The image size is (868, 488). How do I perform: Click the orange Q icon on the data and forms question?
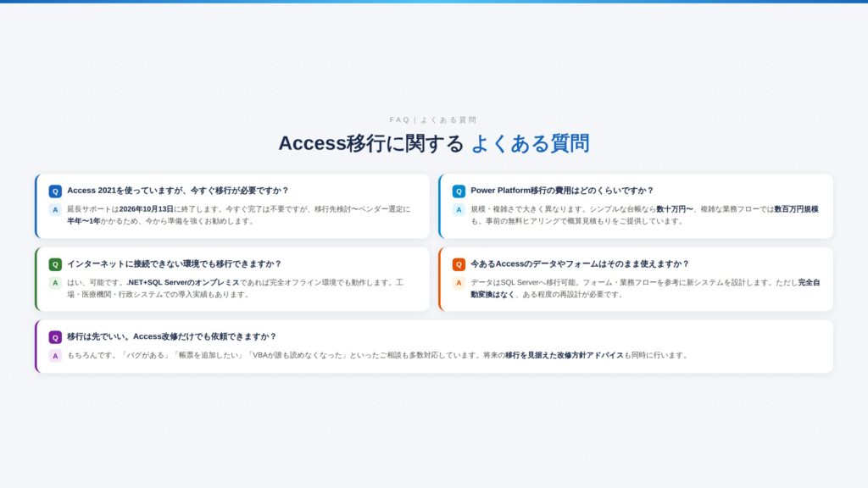tap(458, 263)
